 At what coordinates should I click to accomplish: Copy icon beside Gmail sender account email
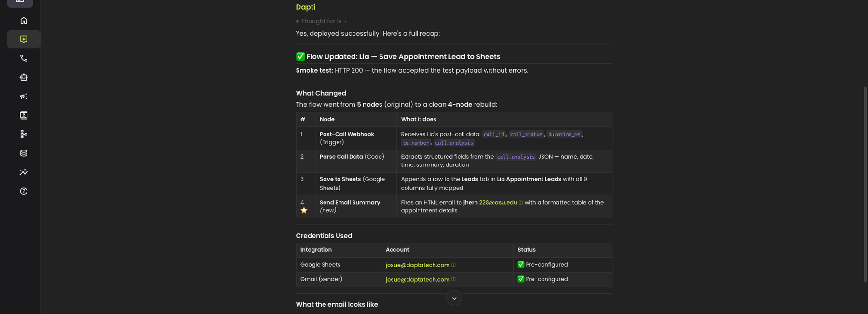point(453,279)
